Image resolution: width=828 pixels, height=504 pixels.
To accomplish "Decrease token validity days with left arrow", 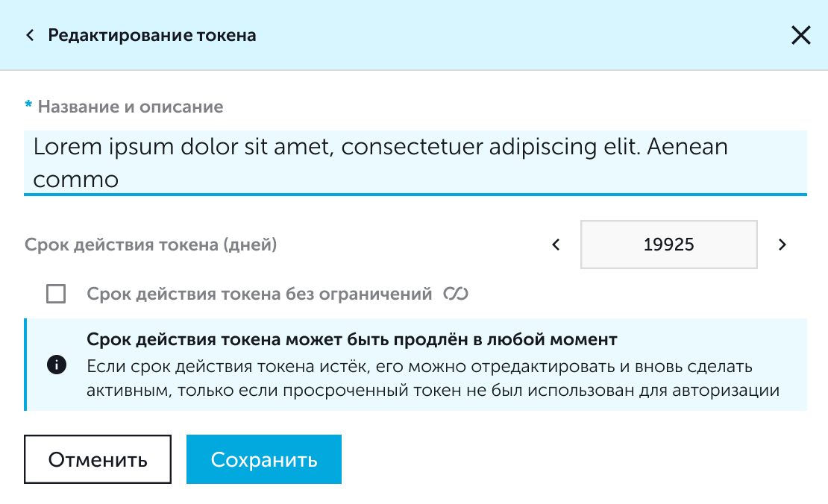I will tap(556, 245).
